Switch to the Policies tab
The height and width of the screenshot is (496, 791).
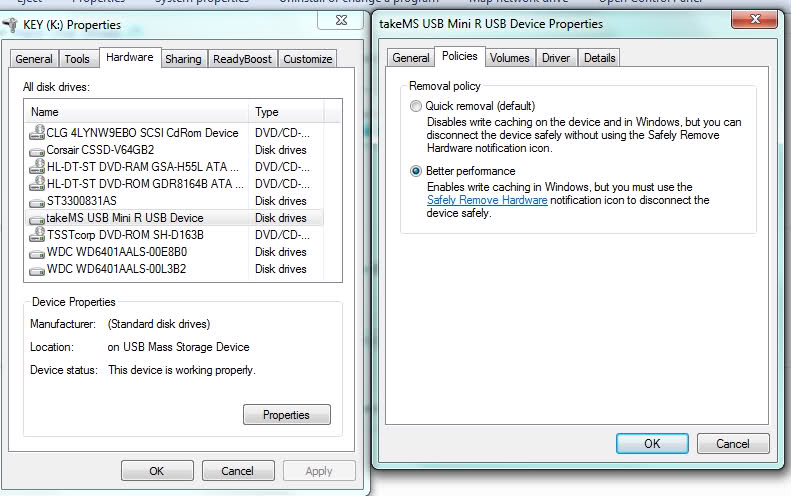pyautogui.click(x=460, y=57)
